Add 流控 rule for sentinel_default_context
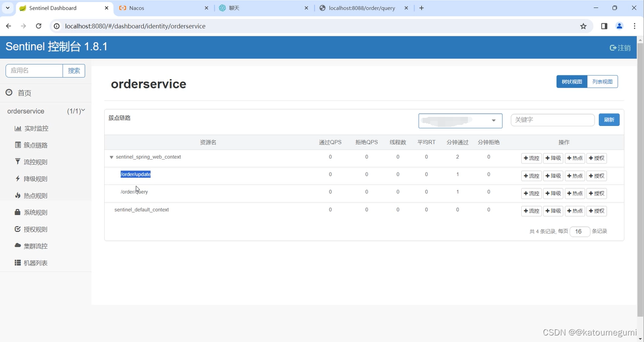 pyautogui.click(x=531, y=211)
